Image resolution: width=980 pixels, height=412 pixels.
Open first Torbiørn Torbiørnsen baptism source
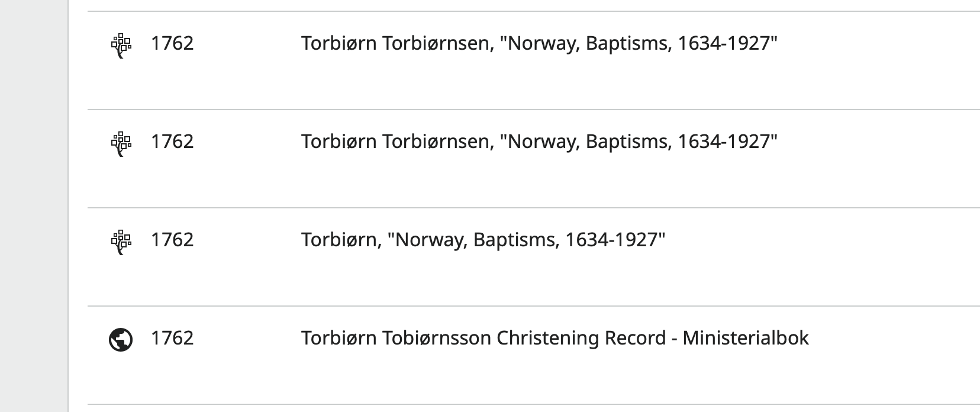539,43
